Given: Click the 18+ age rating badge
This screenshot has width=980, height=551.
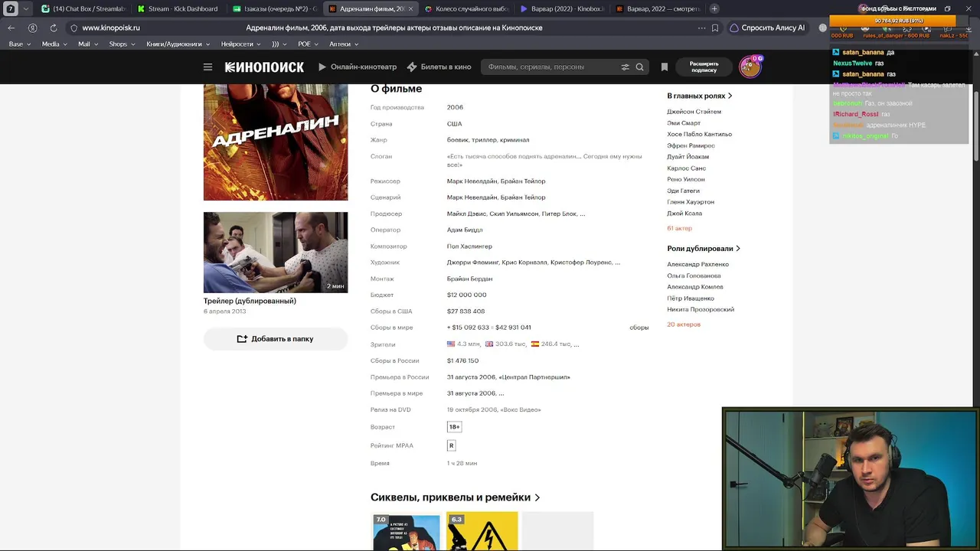Looking at the screenshot, I should [455, 427].
